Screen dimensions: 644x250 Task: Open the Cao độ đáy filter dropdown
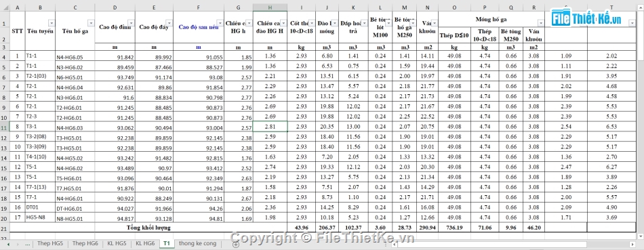pyautogui.click(x=169, y=23)
